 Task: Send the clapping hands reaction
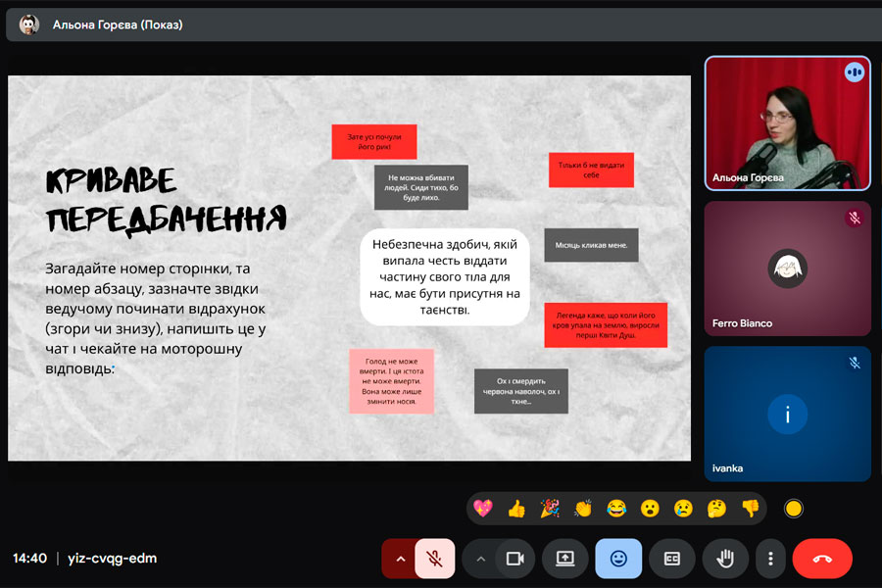pos(583,508)
